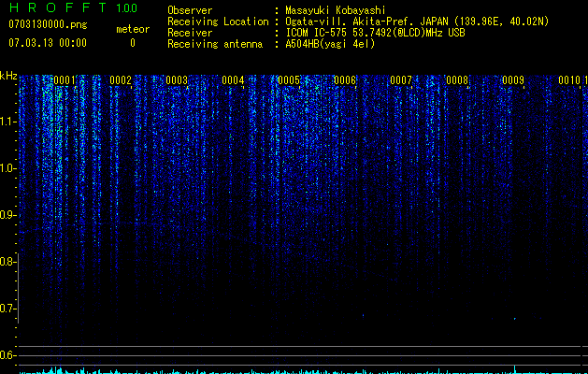Click time marker 0010
588x374 pixels.
pos(569,79)
